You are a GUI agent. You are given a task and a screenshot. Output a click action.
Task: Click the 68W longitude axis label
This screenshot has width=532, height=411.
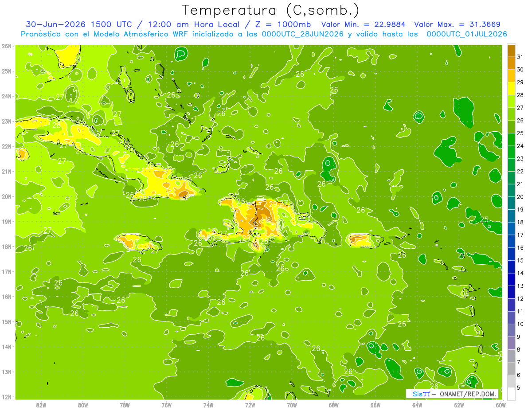tap(333, 405)
